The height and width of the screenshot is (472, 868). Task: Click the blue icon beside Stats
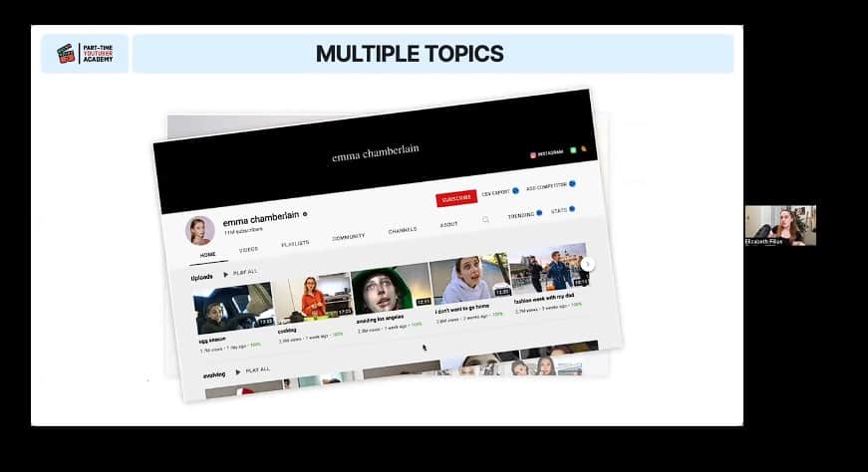(572, 208)
